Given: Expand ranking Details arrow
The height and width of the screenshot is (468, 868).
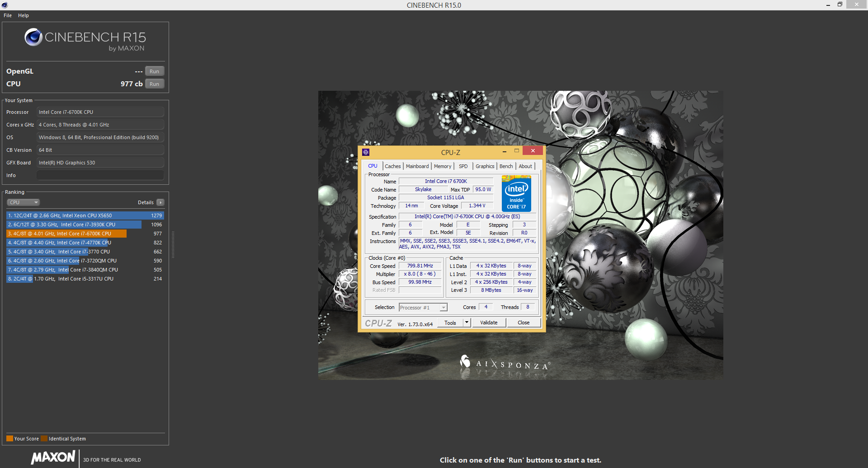Looking at the screenshot, I should tap(160, 202).
